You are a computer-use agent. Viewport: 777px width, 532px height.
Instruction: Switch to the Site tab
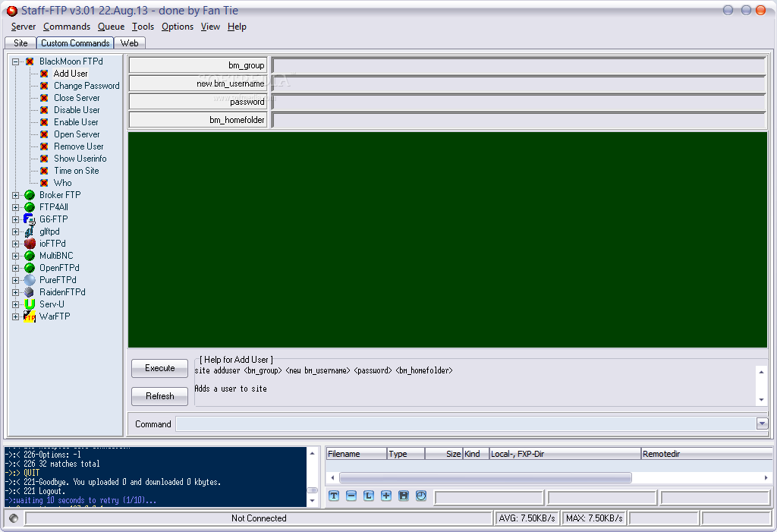[x=20, y=43]
